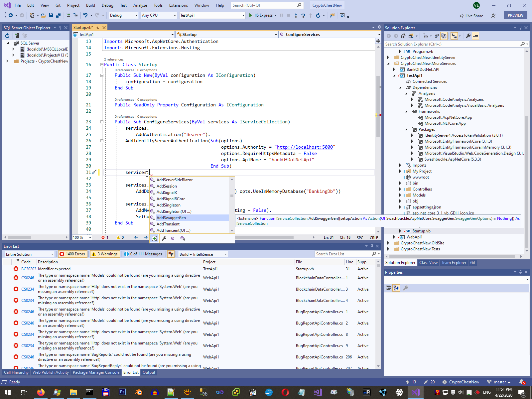
Task: Toggle the 3 Warnings filter
Action: coord(104,254)
